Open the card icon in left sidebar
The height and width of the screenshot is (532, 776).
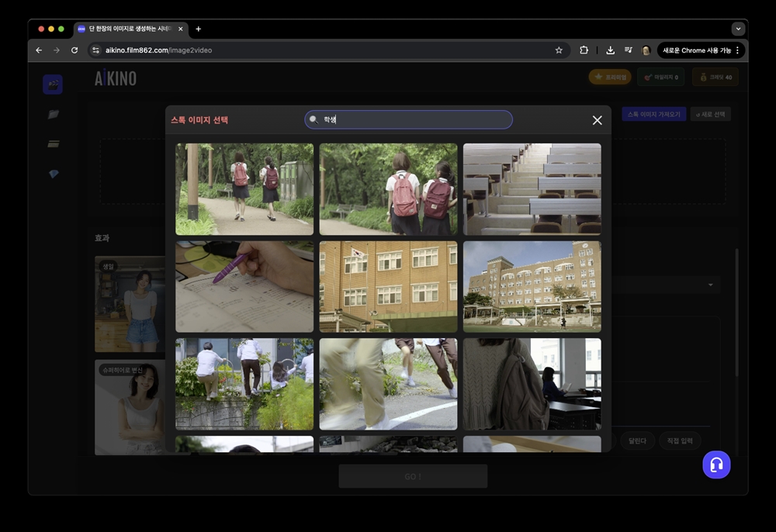(x=53, y=143)
